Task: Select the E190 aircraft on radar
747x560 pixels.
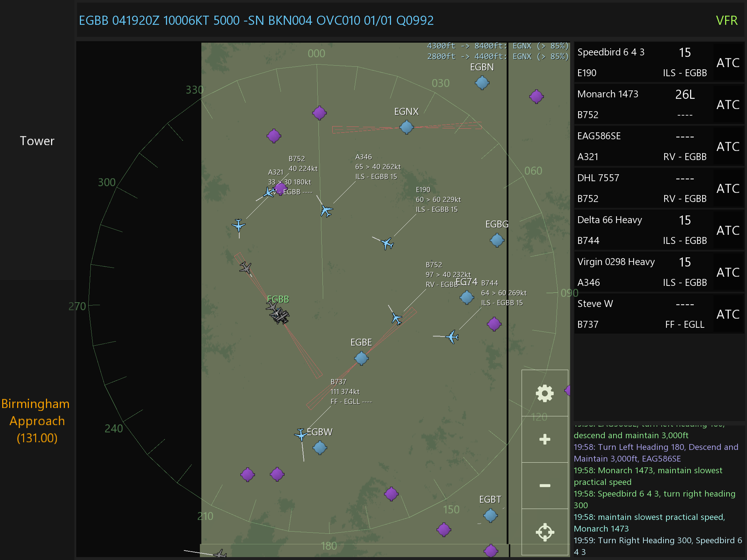Action: [x=387, y=243]
